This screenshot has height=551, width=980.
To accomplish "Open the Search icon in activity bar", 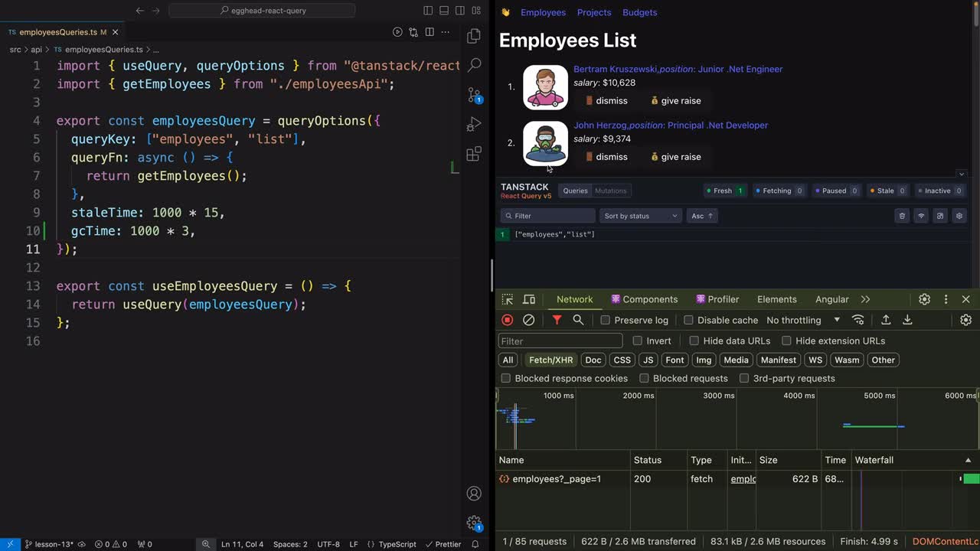I will tap(474, 65).
